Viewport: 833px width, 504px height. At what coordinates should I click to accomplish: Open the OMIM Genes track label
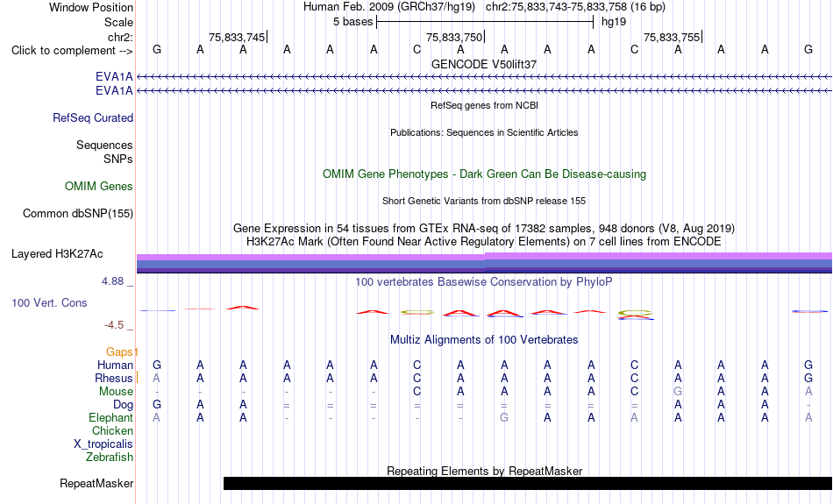pyautogui.click(x=99, y=187)
